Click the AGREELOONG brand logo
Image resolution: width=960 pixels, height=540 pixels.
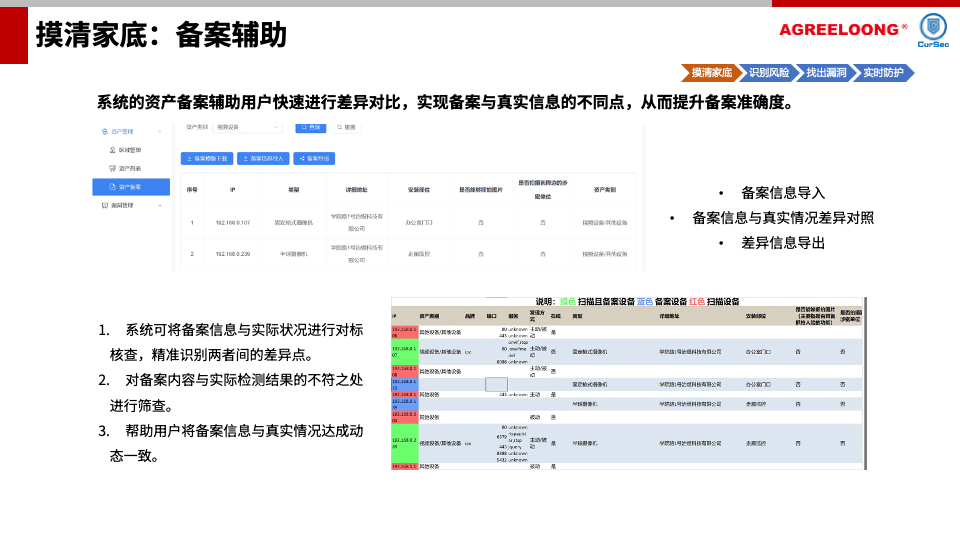(843, 29)
